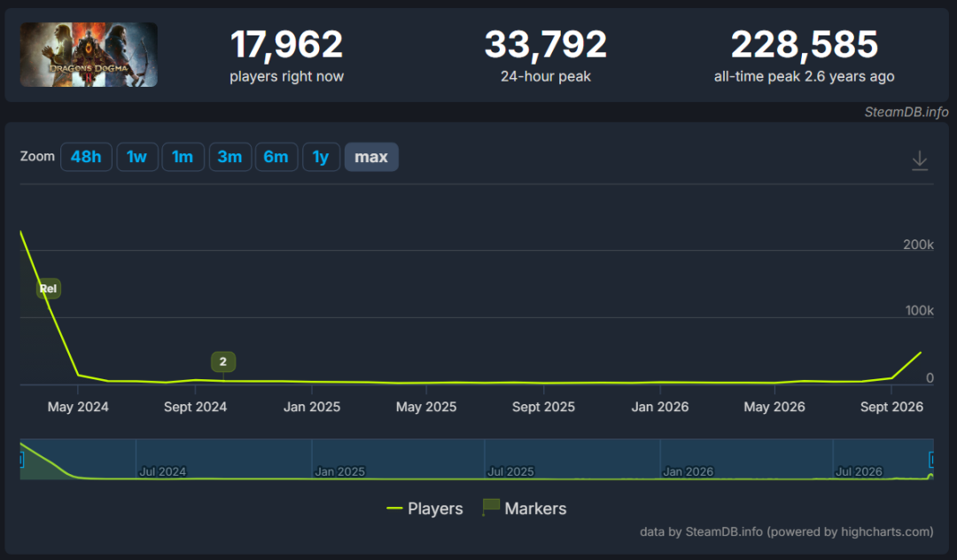Image resolution: width=957 pixels, height=560 pixels.
Task: Click the Sept 2024 axis label
Action: pos(195,407)
